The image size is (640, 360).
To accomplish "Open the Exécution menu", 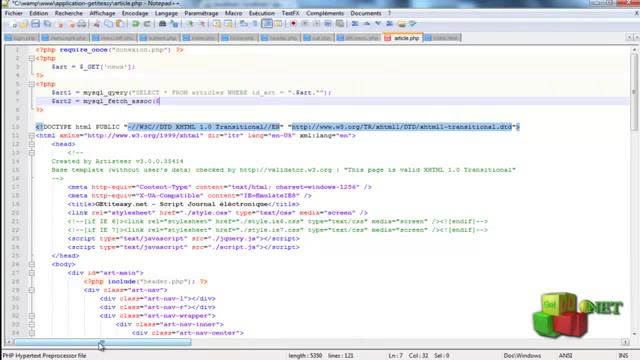I will pyautogui.click(x=262, y=13).
